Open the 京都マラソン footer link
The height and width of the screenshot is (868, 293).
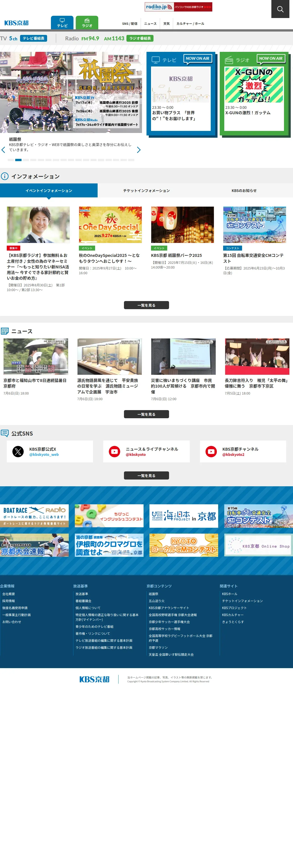(158, 648)
